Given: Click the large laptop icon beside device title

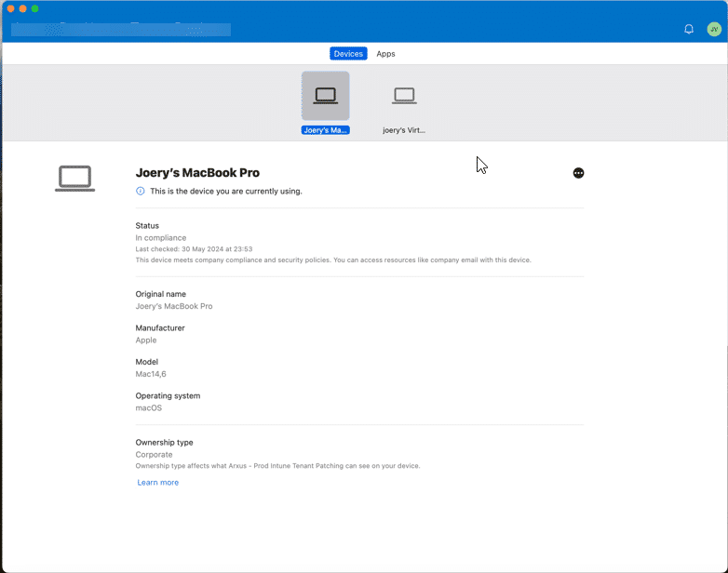Looking at the screenshot, I should [x=74, y=179].
